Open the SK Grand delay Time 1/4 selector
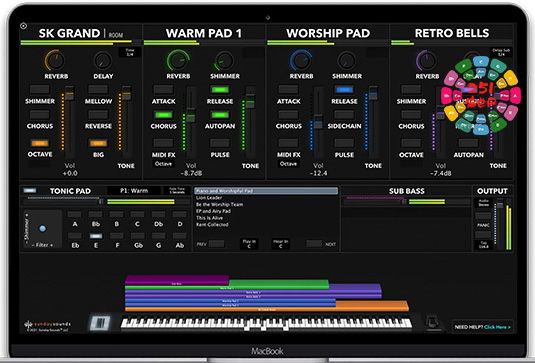The width and height of the screenshot is (535, 363). (130, 52)
